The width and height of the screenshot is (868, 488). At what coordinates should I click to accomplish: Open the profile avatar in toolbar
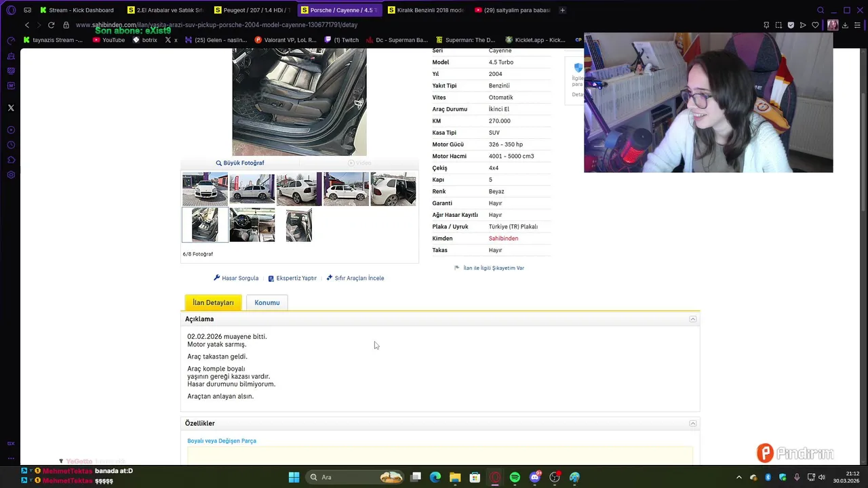(x=833, y=25)
